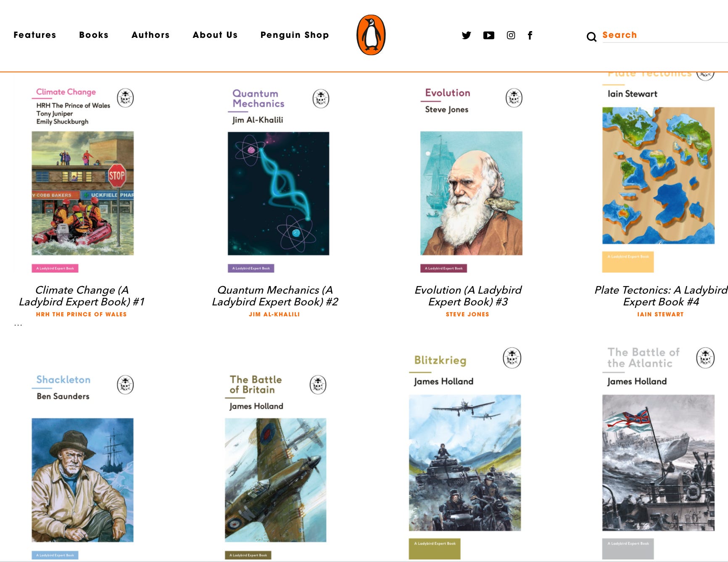Click the search magnifier icon
This screenshot has width=728, height=562.
point(591,37)
